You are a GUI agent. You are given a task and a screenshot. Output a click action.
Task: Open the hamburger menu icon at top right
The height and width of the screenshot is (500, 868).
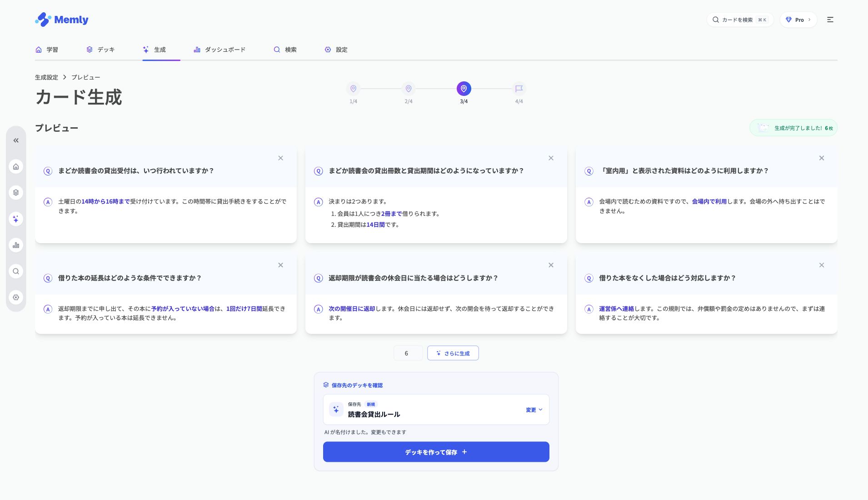point(830,20)
